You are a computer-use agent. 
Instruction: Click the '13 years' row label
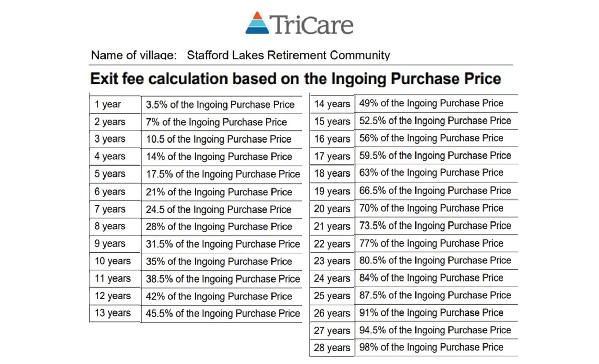(x=113, y=313)
